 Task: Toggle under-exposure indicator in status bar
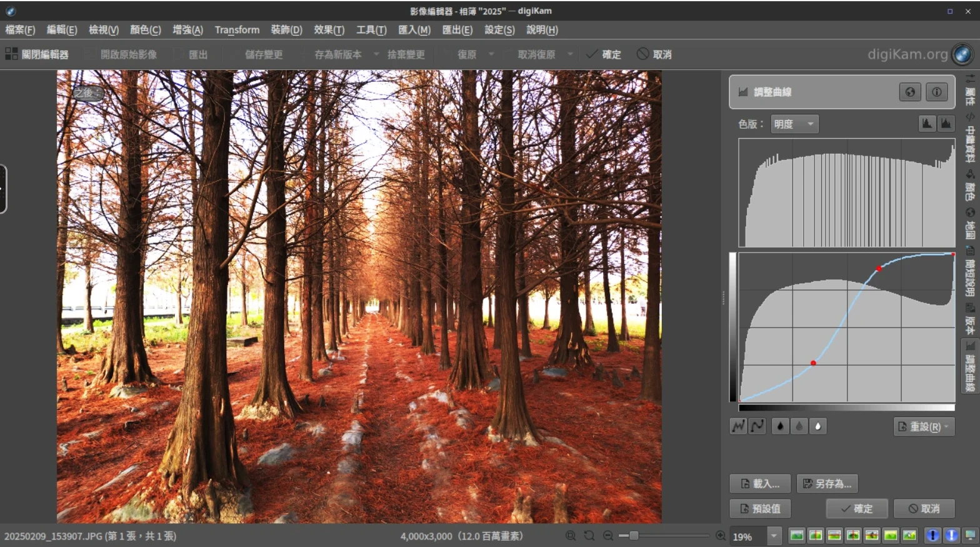(x=932, y=536)
